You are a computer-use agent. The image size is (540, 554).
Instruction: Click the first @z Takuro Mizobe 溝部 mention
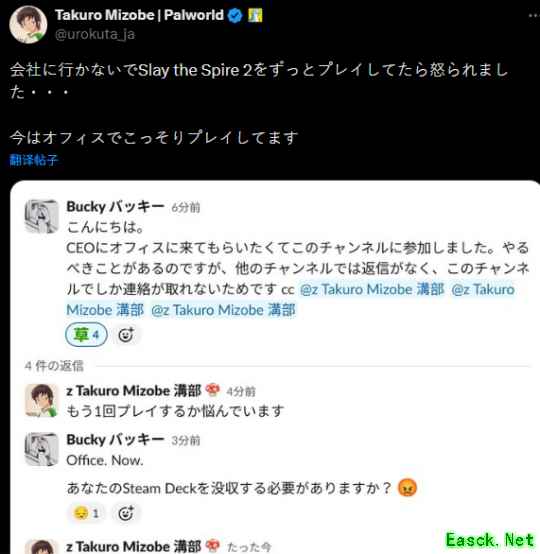(x=372, y=289)
